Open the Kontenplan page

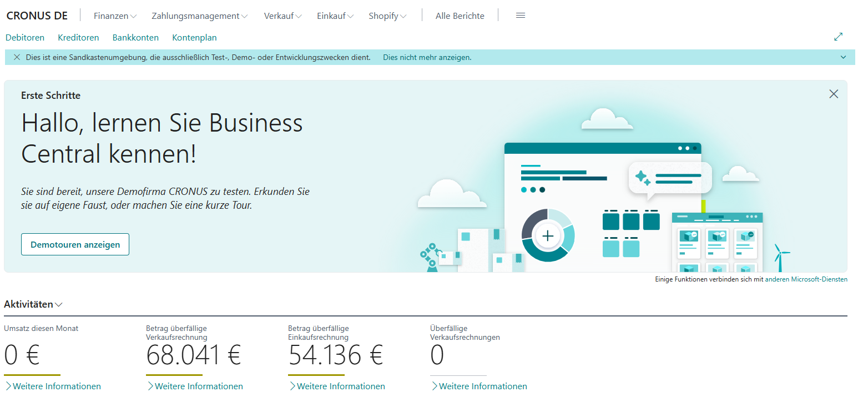[x=194, y=38]
